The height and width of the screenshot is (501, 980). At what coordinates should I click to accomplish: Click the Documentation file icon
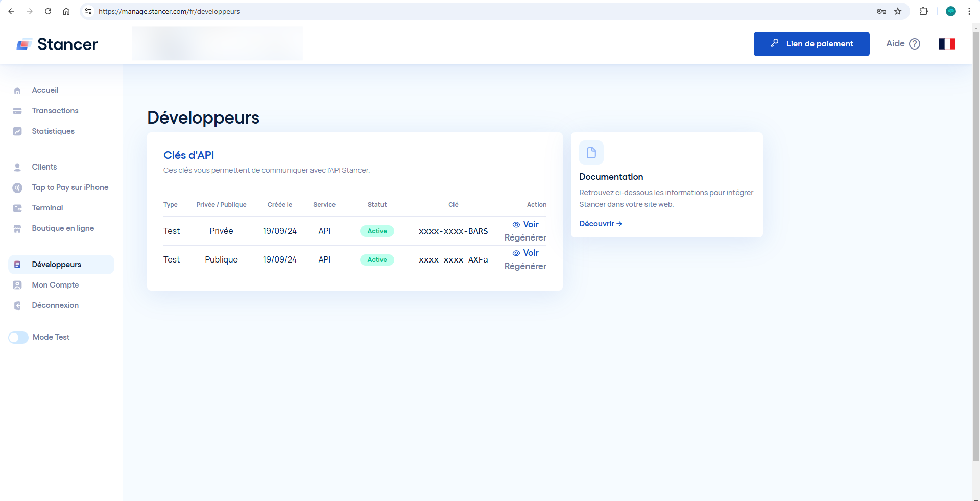591,153
